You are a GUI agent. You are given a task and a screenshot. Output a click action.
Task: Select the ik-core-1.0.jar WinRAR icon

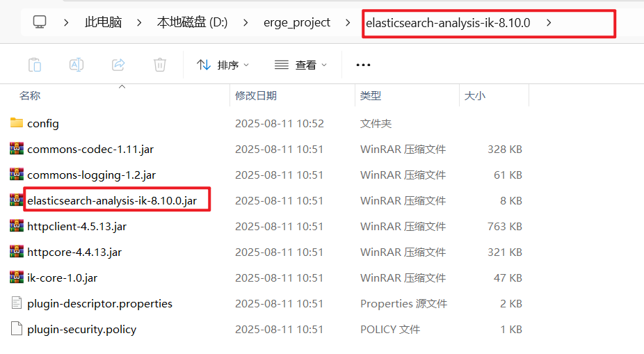pyautogui.click(x=17, y=277)
